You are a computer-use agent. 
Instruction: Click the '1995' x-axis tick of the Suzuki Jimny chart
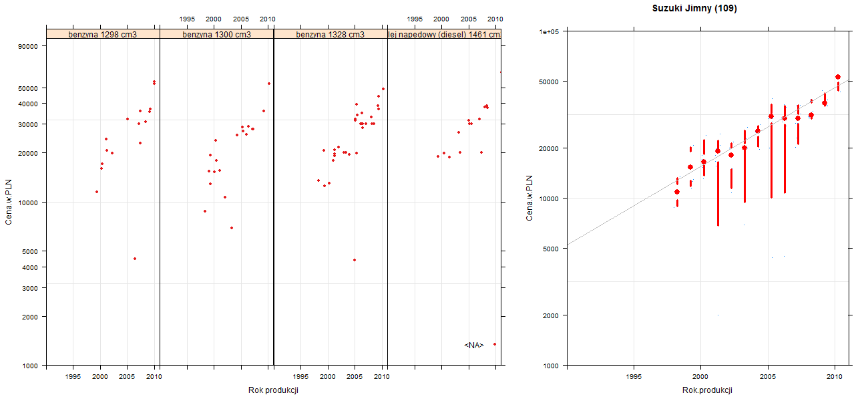coord(634,377)
